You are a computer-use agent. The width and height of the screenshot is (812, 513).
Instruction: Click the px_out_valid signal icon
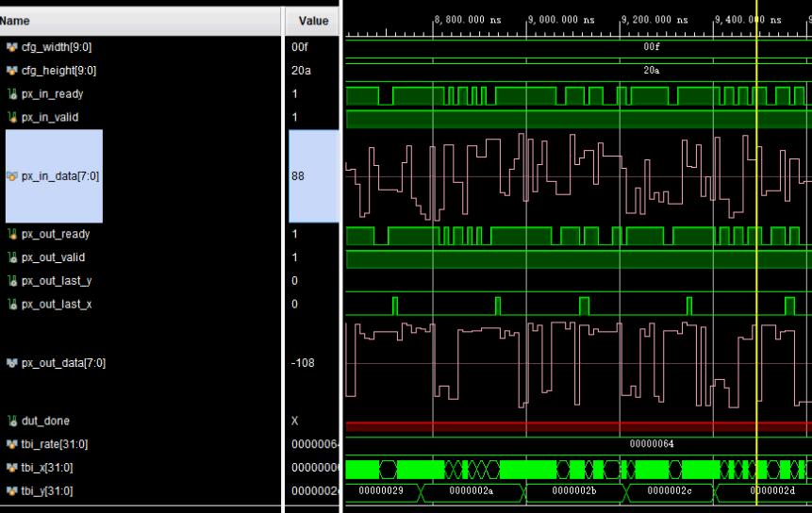(x=12, y=257)
